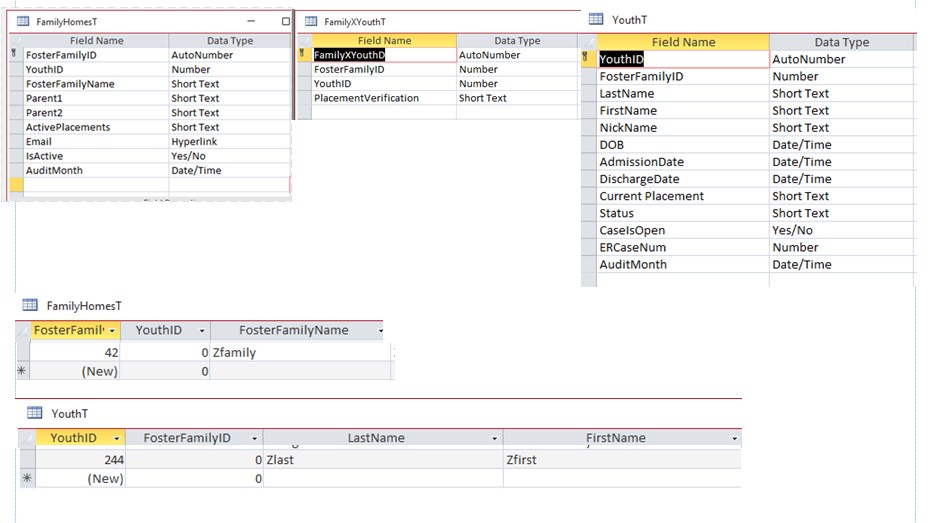Image resolution: width=945 pixels, height=523 pixels.
Task: Open the FosterFamilyName column filter dropdown
Action: (x=379, y=331)
